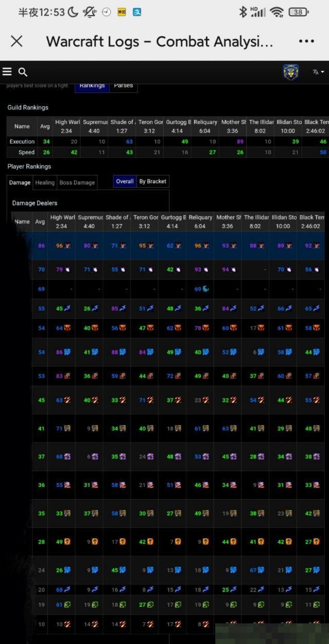Click spec icon beside 72 in Avg 53 row

click(x=178, y=376)
